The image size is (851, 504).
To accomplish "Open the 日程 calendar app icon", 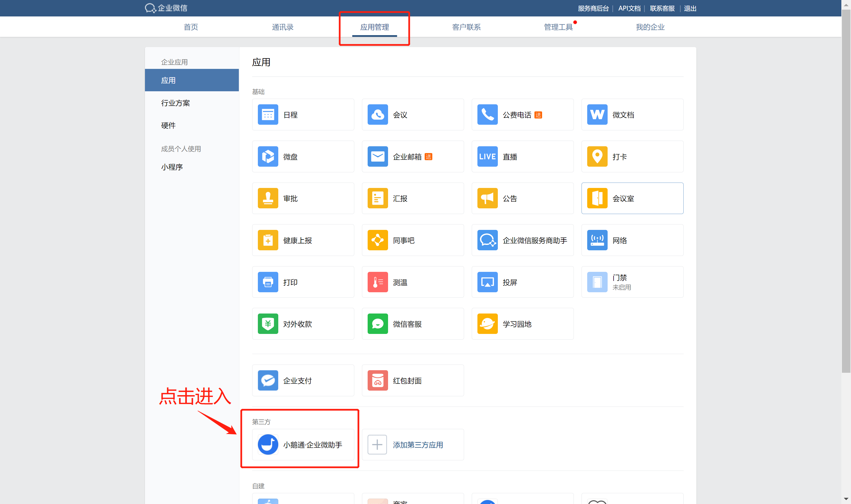I will (268, 115).
